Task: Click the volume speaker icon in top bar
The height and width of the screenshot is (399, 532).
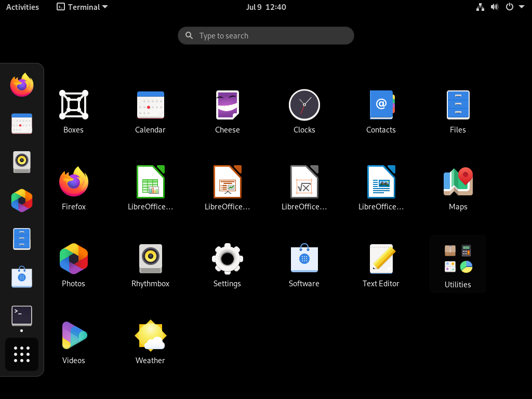Action: pos(495,7)
